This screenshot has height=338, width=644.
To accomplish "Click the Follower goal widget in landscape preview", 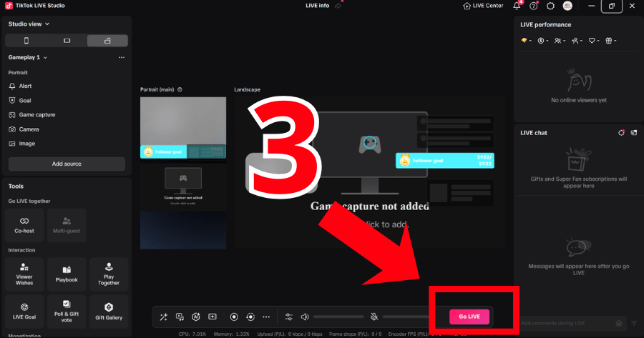I will [445, 160].
